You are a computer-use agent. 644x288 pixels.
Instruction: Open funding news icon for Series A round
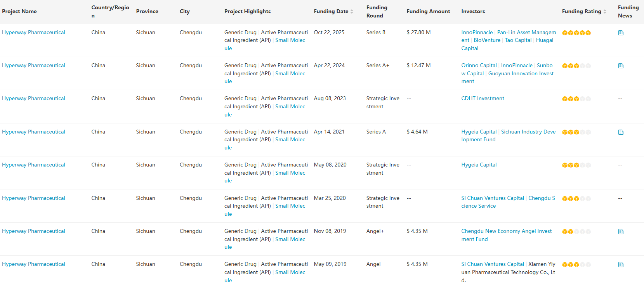621,132
